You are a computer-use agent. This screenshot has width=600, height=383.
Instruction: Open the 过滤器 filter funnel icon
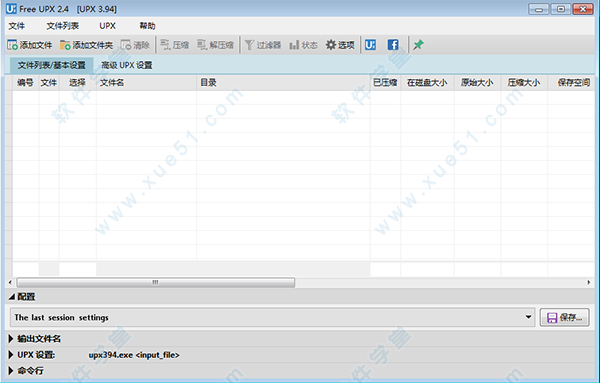tap(249, 45)
